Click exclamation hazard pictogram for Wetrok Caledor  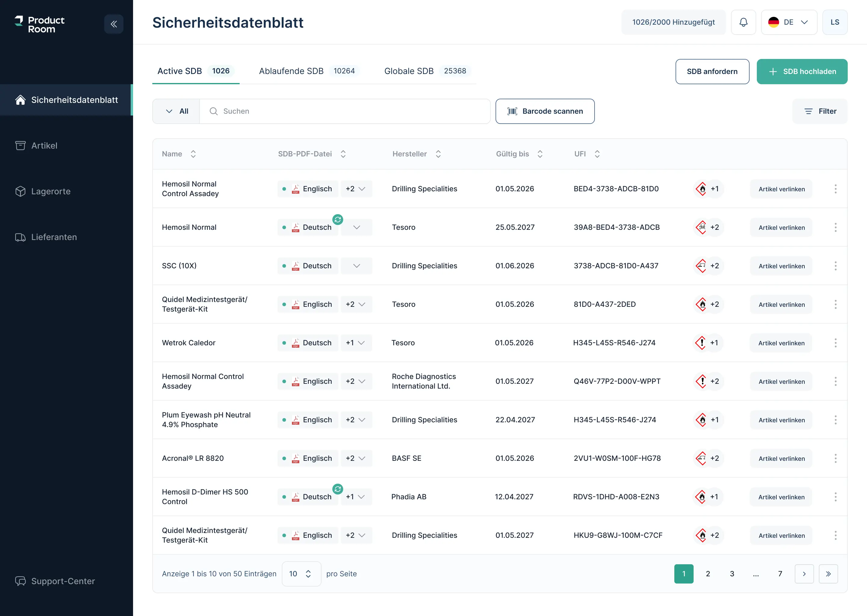701,343
